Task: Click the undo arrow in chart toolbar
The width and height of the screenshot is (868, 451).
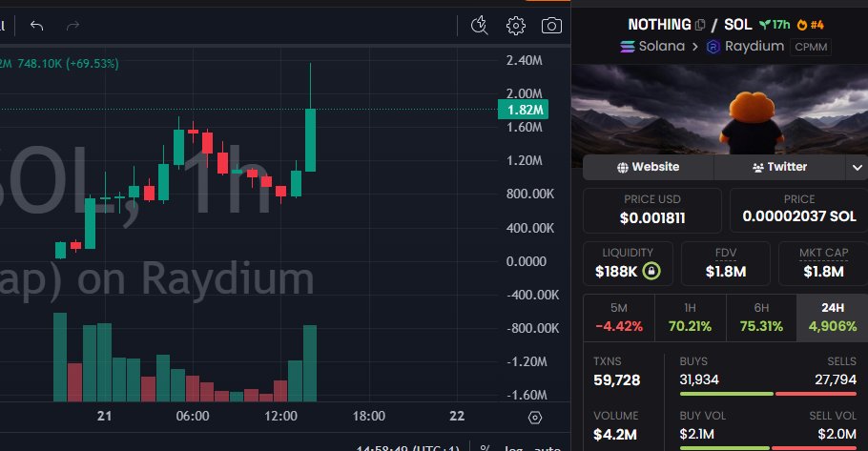Action: pos(37,26)
